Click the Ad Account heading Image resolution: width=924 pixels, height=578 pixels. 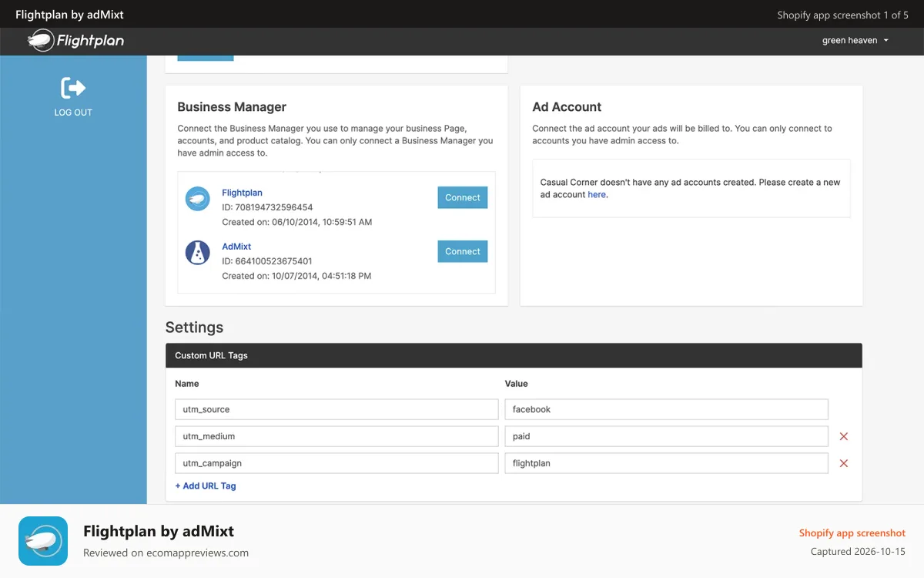click(567, 107)
